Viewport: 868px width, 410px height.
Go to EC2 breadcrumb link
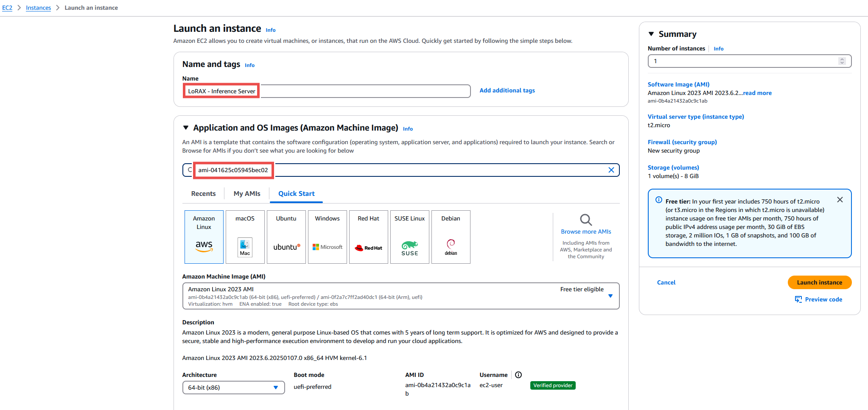point(7,8)
